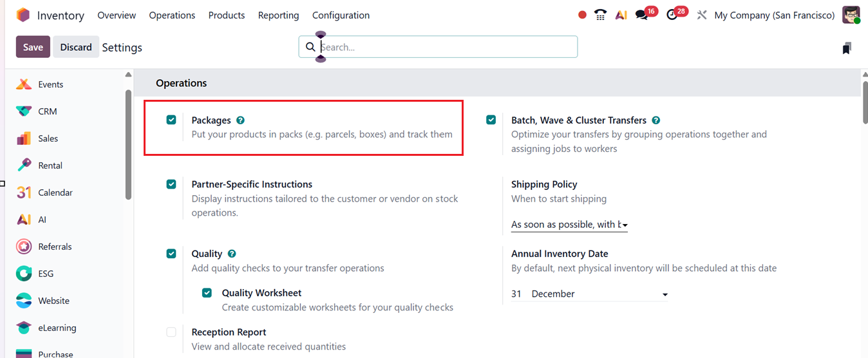Uncheck the Packages checkbox
The height and width of the screenshot is (358, 868).
[171, 120]
